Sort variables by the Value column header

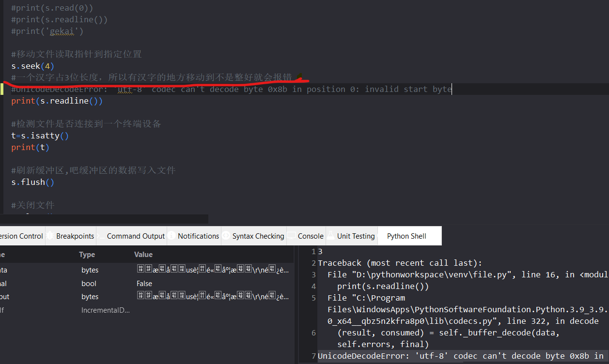[x=143, y=255]
